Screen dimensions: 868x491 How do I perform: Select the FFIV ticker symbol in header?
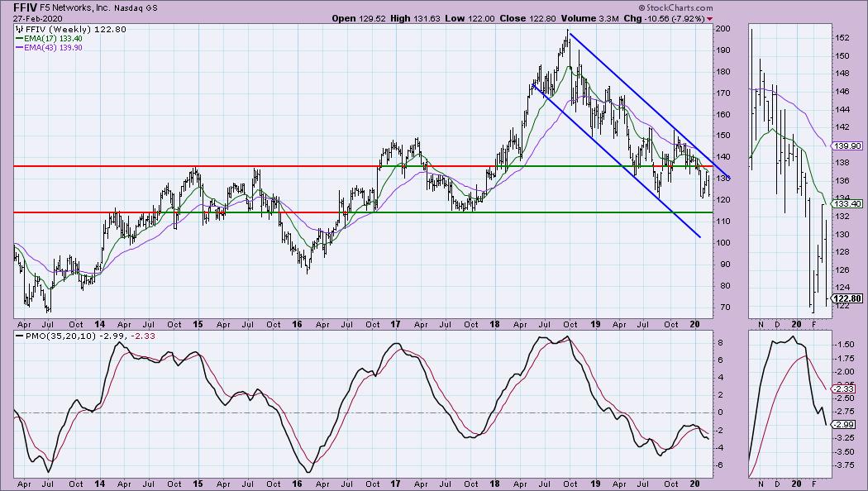(x=26, y=7)
